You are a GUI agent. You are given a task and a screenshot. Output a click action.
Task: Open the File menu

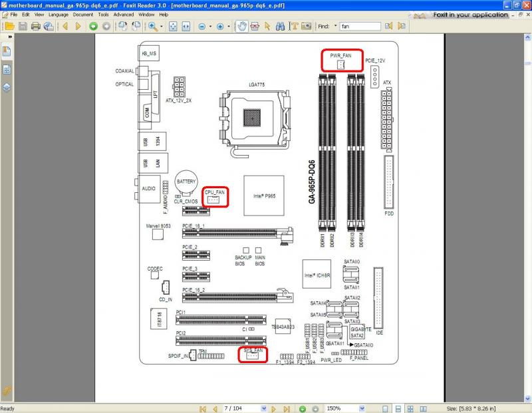(x=13, y=15)
